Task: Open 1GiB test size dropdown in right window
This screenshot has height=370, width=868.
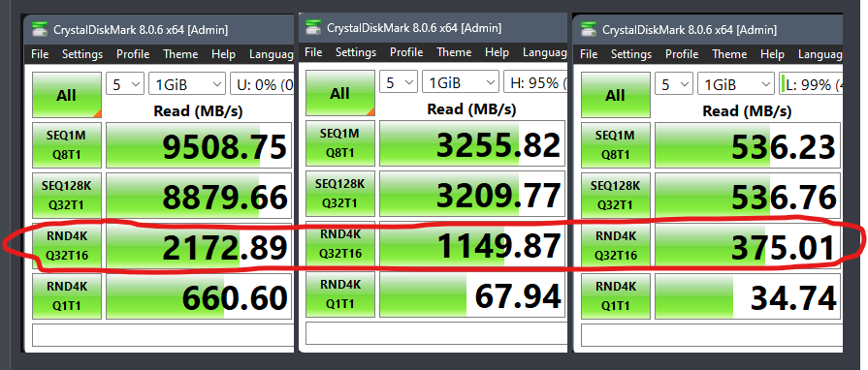Action: pyautogui.click(x=736, y=84)
